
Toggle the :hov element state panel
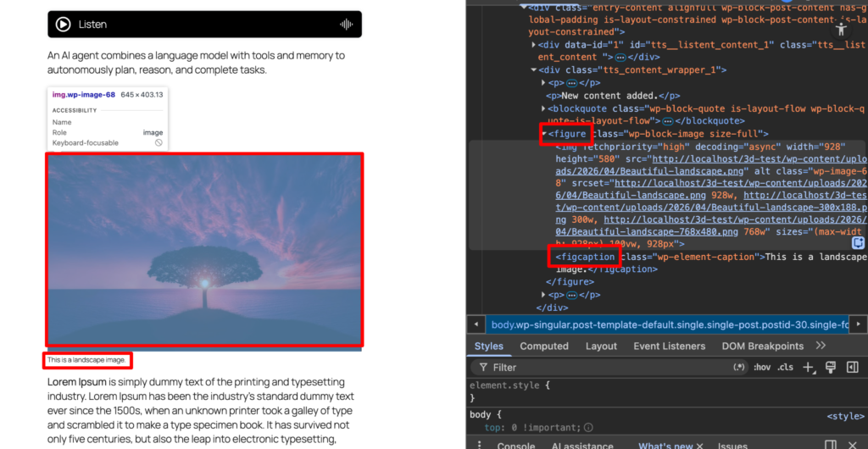pyautogui.click(x=762, y=367)
